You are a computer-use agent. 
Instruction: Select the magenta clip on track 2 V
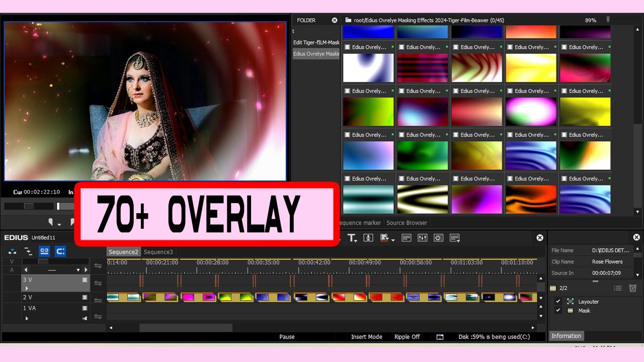198,297
